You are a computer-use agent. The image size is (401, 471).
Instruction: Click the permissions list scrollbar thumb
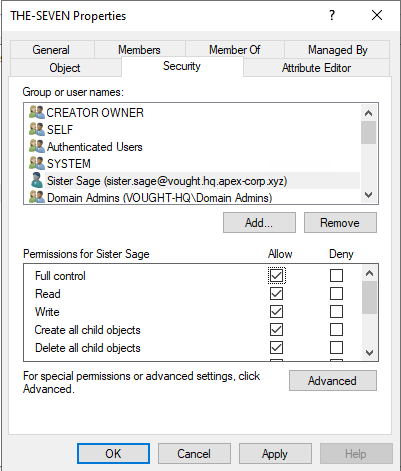[x=369, y=297]
